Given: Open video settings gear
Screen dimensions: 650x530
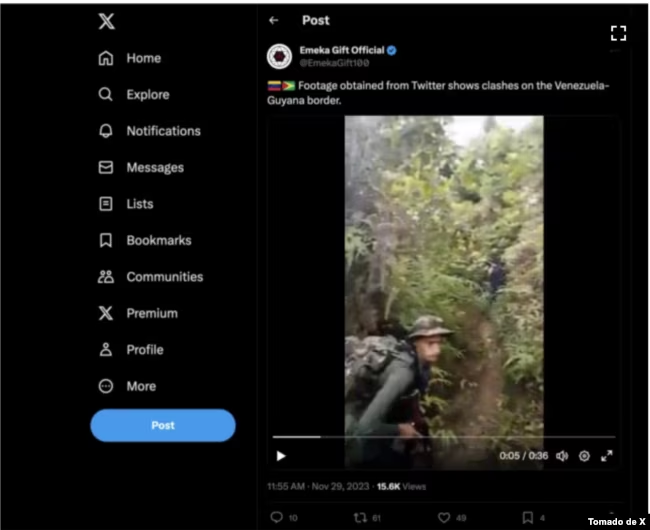Looking at the screenshot, I should [584, 456].
